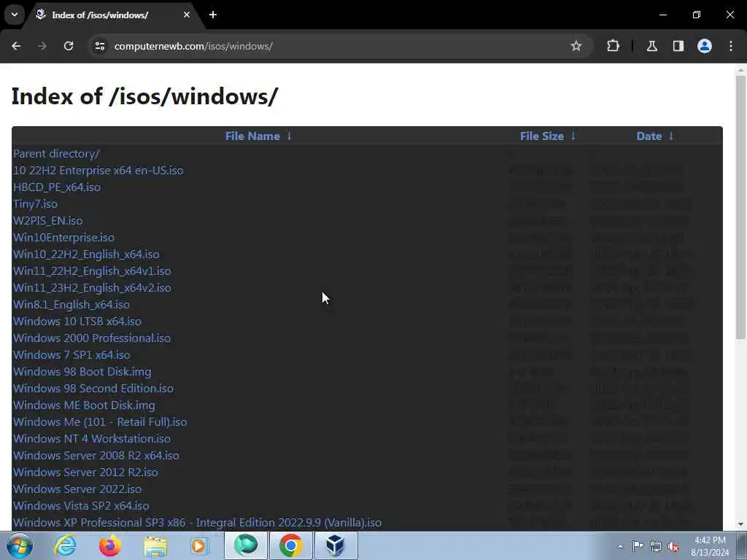This screenshot has width=747, height=560.
Task: Launch Firefox from the taskbar
Action: click(x=109, y=545)
